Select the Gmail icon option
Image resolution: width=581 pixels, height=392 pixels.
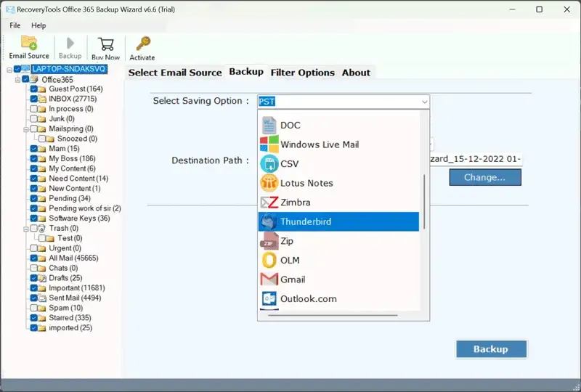point(269,279)
